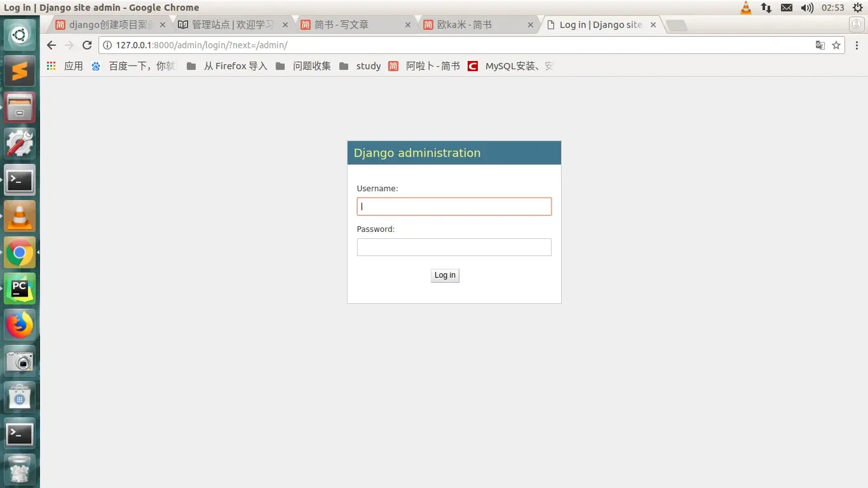Click the Google Chrome dock icon
The image size is (868, 488).
(20, 253)
